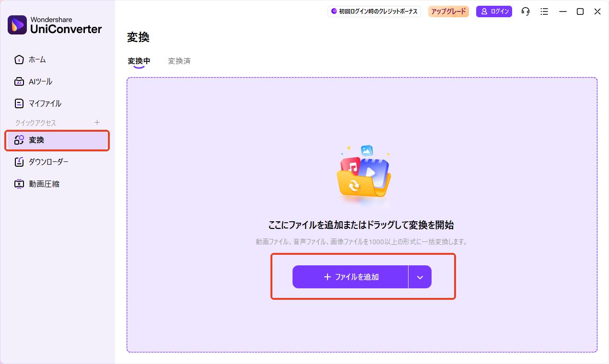This screenshot has height=364, width=609.
Task: Click the アップグレード button
Action: coord(448,11)
